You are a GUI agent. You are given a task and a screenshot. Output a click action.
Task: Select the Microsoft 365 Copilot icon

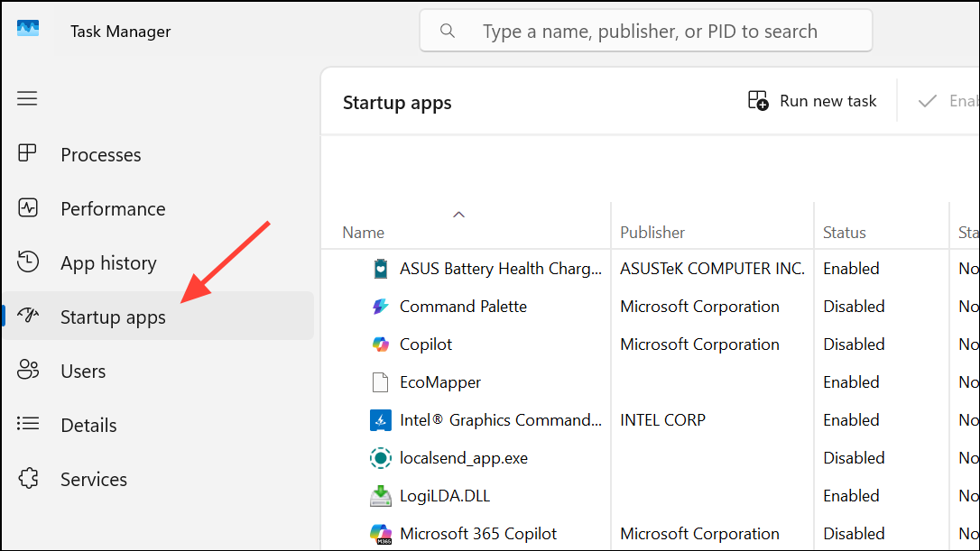380,533
